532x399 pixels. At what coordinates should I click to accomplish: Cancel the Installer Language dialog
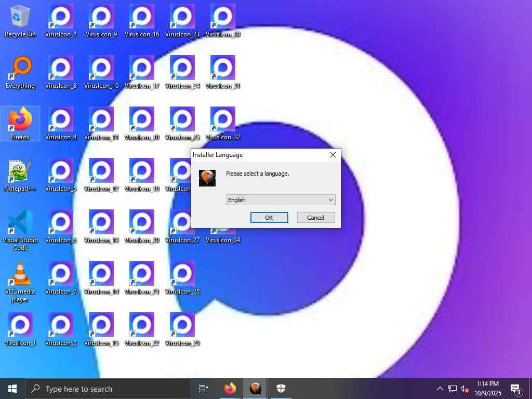(x=316, y=218)
